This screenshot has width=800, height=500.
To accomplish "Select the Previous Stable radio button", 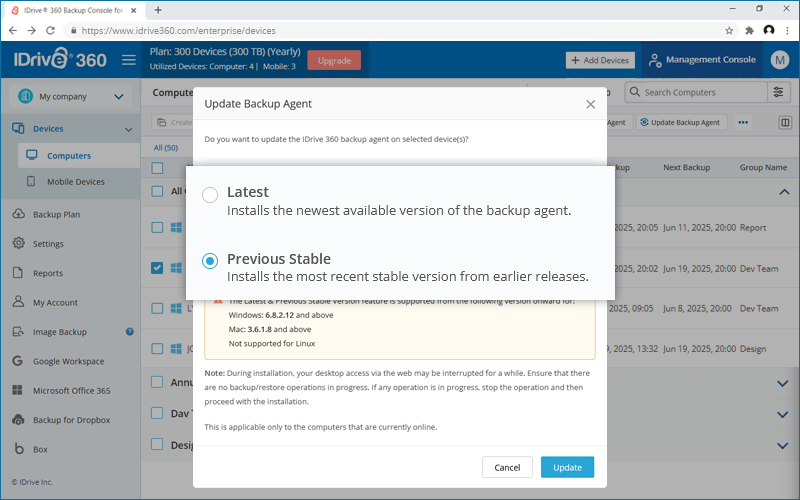I will point(210,261).
